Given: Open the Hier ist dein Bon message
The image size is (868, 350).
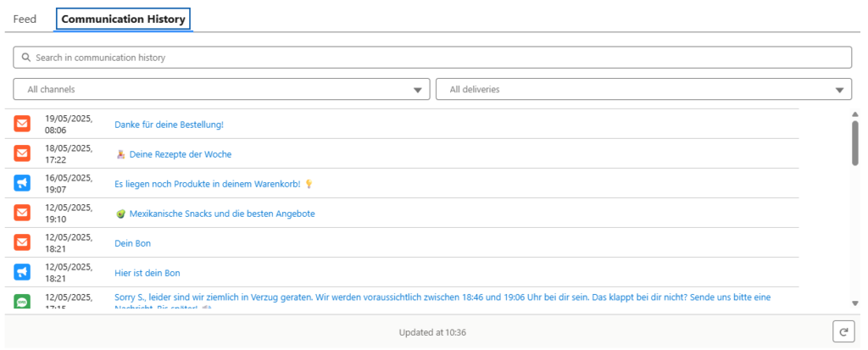Looking at the screenshot, I should coord(147,273).
